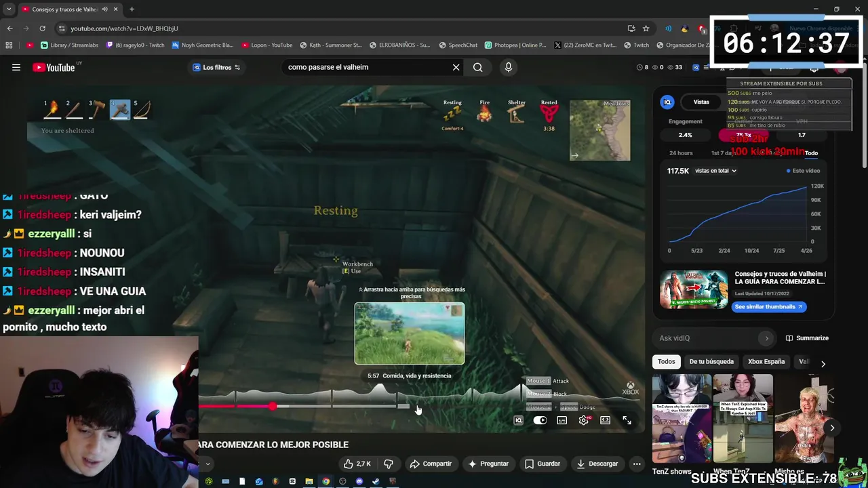Type question in Ask vidIQ field
Image resolution: width=868 pixels, height=488 pixels.
point(707,338)
